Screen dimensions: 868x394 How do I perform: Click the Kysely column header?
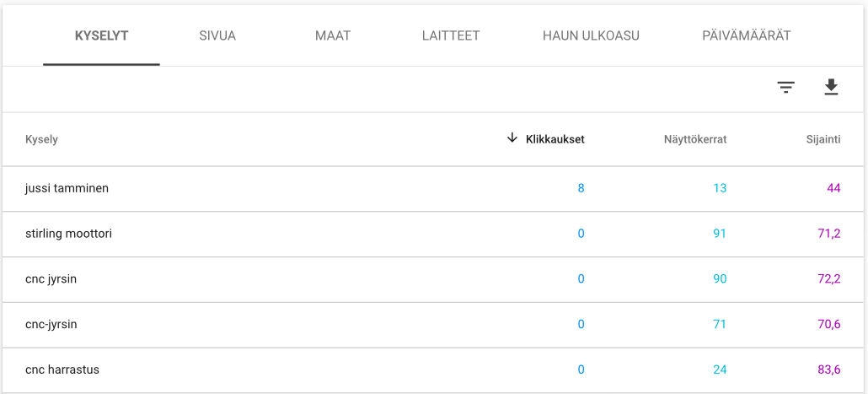(x=42, y=139)
